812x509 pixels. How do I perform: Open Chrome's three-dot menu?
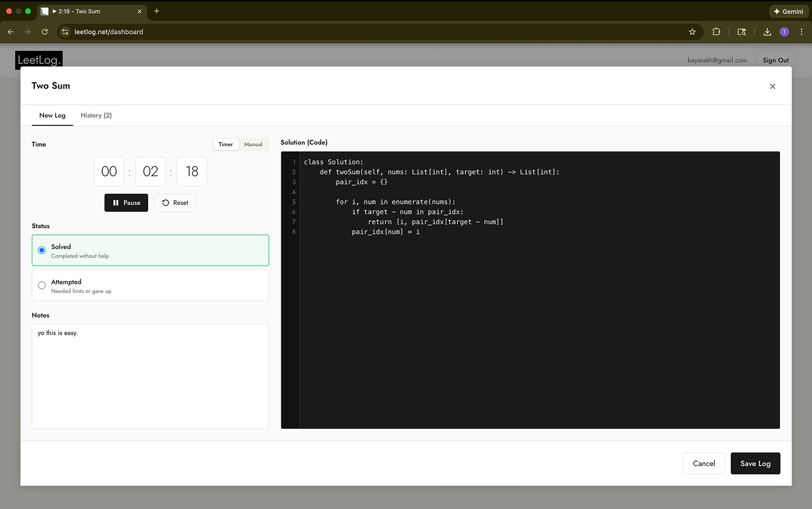coord(801,31)
